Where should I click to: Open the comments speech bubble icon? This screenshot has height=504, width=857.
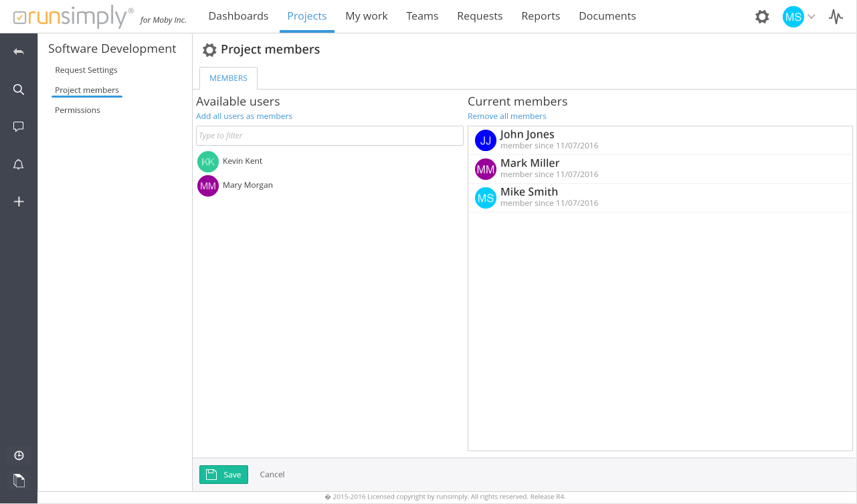point(19,126)
